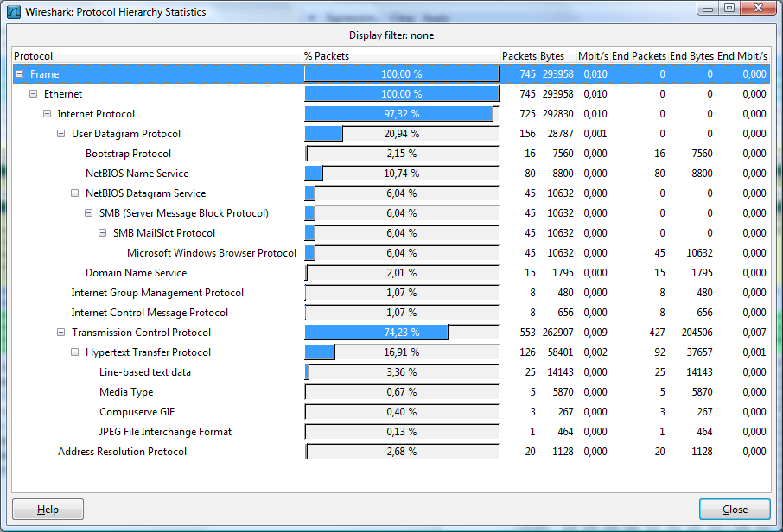
Task: Click the End Bytes value 37657
Action: click(700, 352)
